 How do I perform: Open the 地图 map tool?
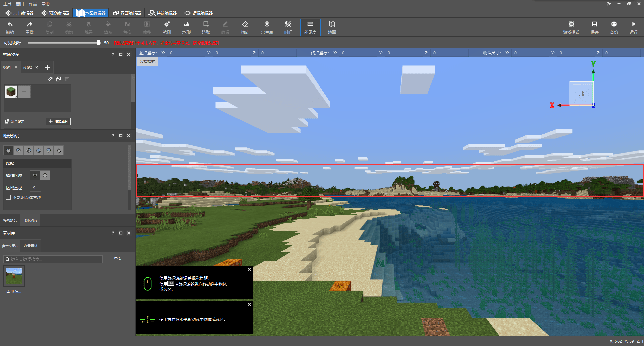(x=332, y=27)
